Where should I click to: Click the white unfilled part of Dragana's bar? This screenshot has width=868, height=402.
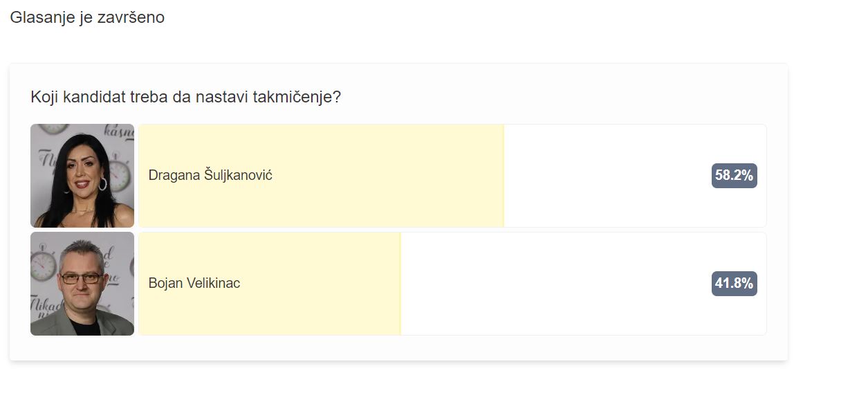tap(635, 176)
